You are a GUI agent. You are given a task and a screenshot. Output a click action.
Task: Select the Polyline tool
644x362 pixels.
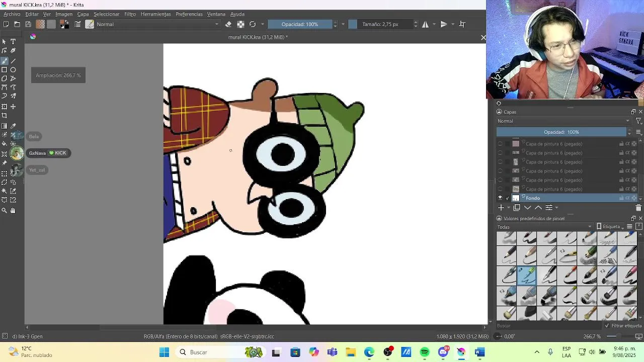pos(13,78)
